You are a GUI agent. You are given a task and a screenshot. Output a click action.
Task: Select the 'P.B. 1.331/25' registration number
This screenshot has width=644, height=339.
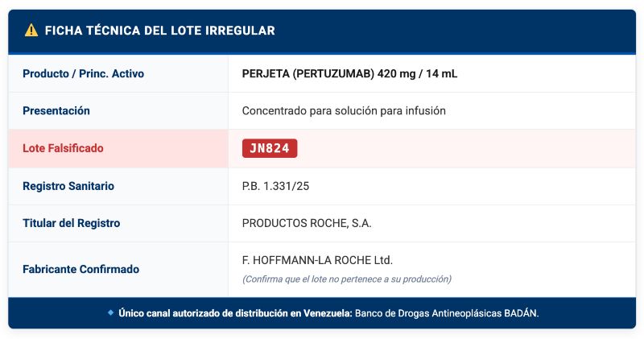pyautogui.click(x=275, y=186)
